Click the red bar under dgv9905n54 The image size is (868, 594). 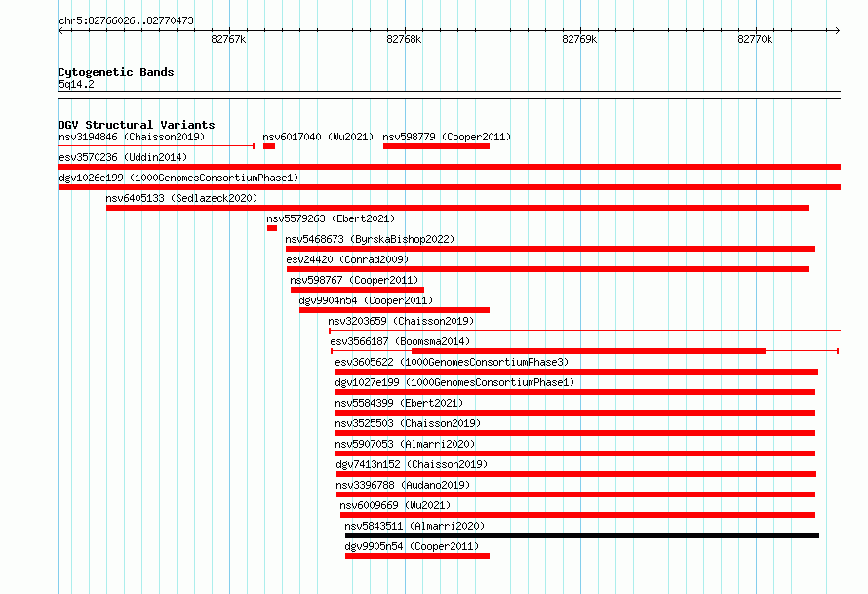click(417, 556)
